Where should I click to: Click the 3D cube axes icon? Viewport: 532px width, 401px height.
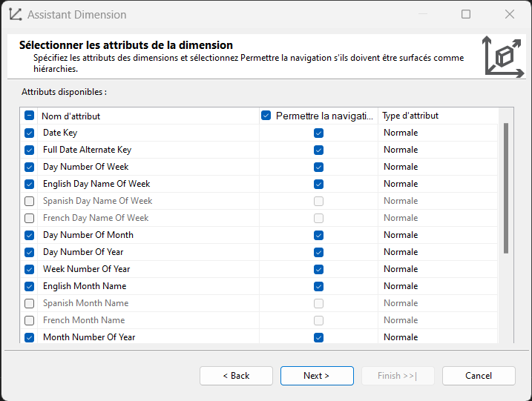tap(504, 56)
